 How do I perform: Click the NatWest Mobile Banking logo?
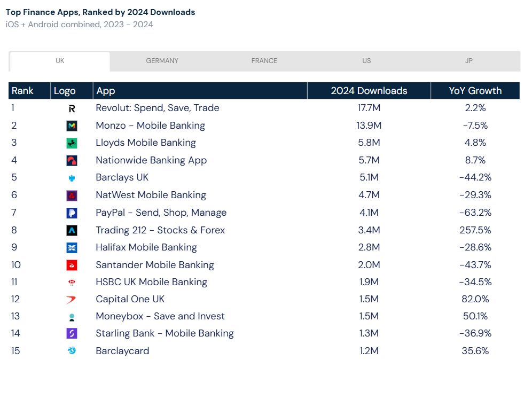click(72, 195)
